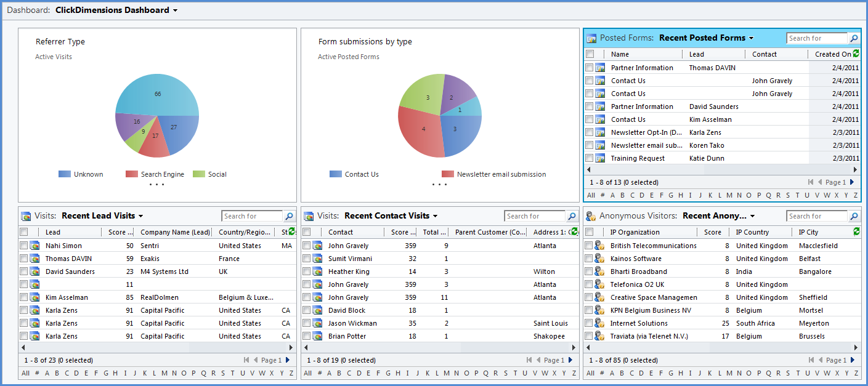Screen dimensions: 868x386
Task: Go to next page in Anonymous Visitors
Action: click(x=852, y=360)
